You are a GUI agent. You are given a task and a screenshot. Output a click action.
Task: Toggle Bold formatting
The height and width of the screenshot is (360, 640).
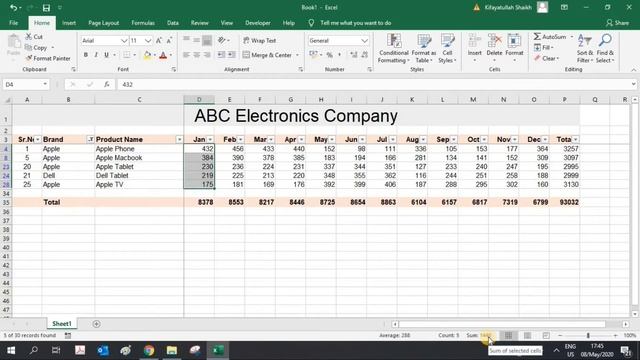tap(86, 55)
